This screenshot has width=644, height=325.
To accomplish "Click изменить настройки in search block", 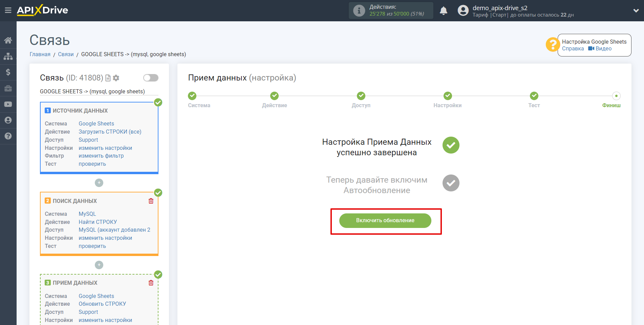I will pos(105,238).
